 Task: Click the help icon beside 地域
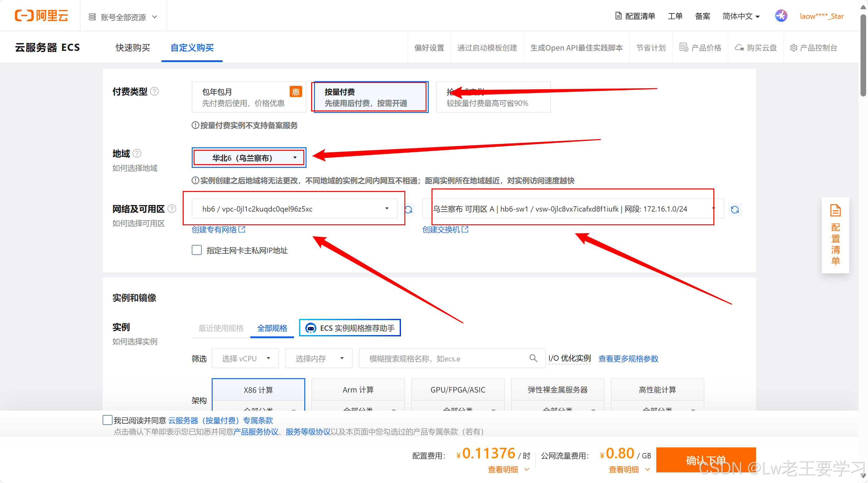pos(137,154)
